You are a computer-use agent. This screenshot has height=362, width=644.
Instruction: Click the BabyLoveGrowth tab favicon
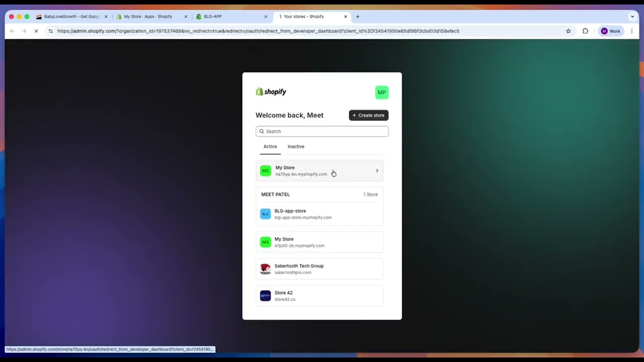click(x=39, y=17)
